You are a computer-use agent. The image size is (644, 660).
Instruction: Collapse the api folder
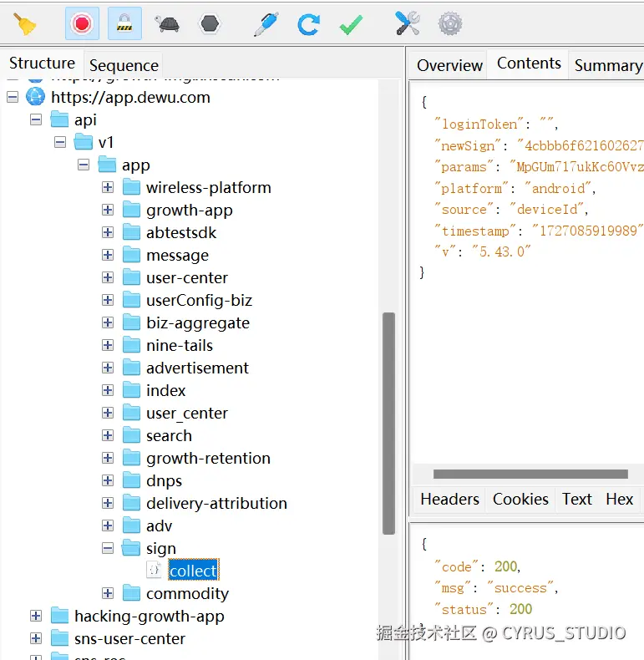pos(36,120)
